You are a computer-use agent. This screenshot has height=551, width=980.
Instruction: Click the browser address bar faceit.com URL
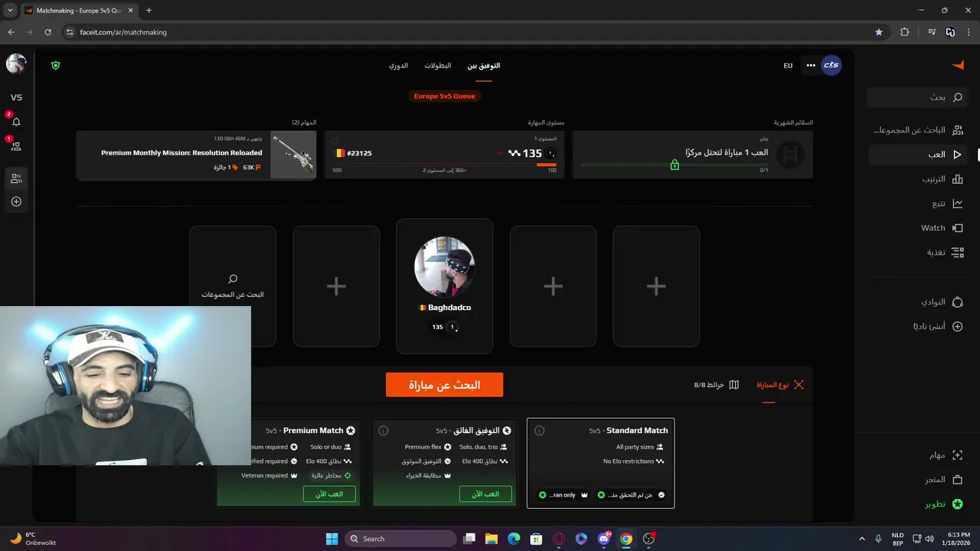(x=123, y=32)
